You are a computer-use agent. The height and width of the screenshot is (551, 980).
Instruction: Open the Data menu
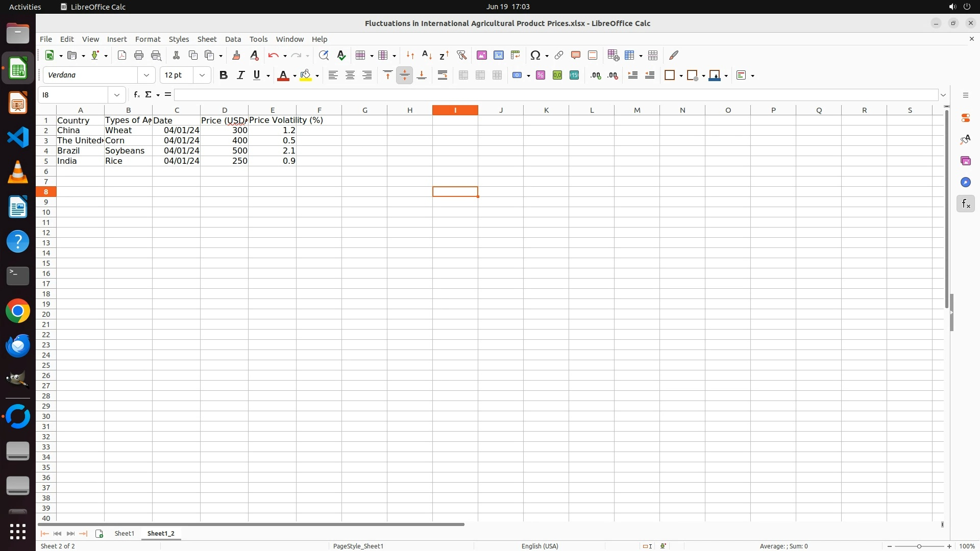click(x=233, y=39)
